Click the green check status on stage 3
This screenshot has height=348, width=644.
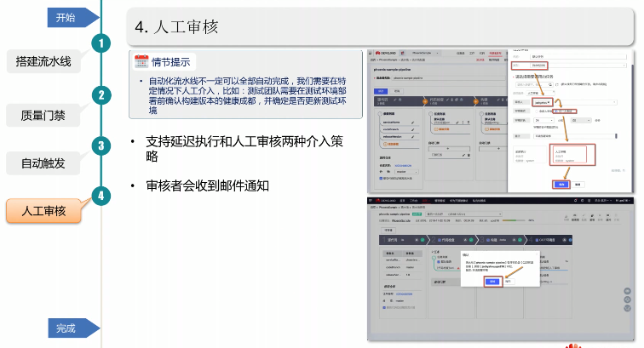pyautogui.click(x=520, y=240)
